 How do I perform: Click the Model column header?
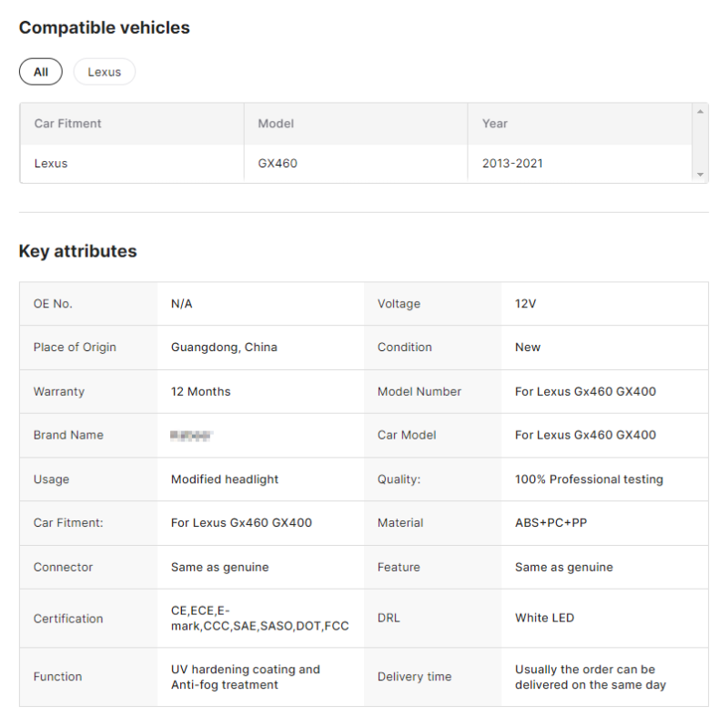pos(276,124)
